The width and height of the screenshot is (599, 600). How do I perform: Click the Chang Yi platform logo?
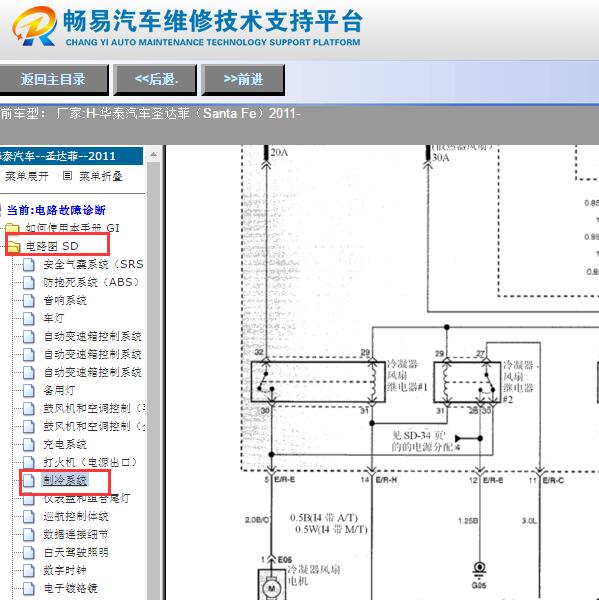coord(34,26)
